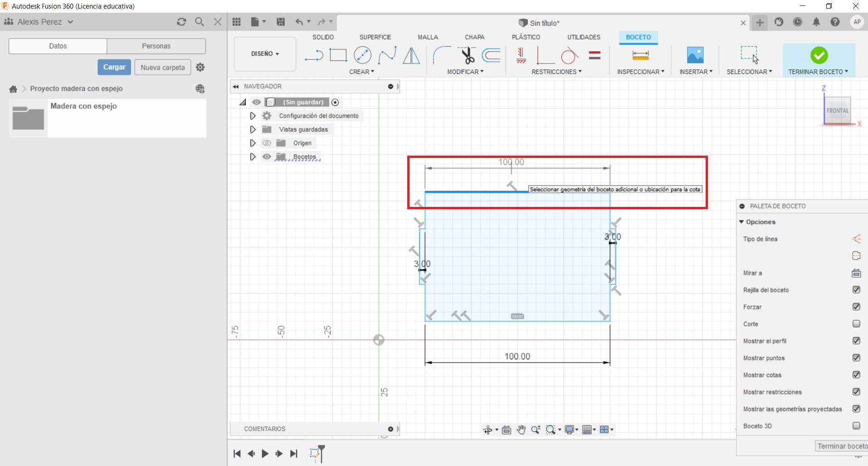Click the Redo arrow
Screen dimensions: 868x466
point(322,22)
